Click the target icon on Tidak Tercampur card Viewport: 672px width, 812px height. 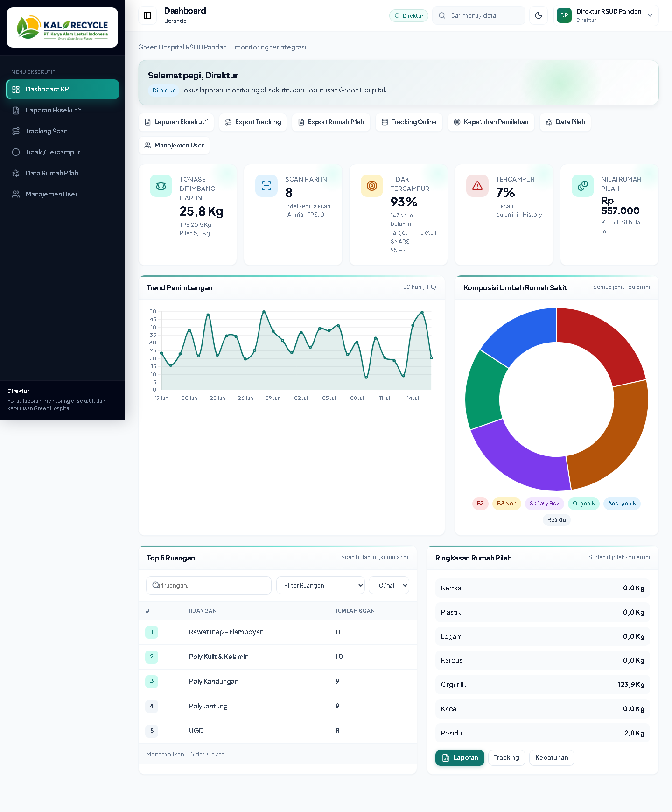[372, 186]
